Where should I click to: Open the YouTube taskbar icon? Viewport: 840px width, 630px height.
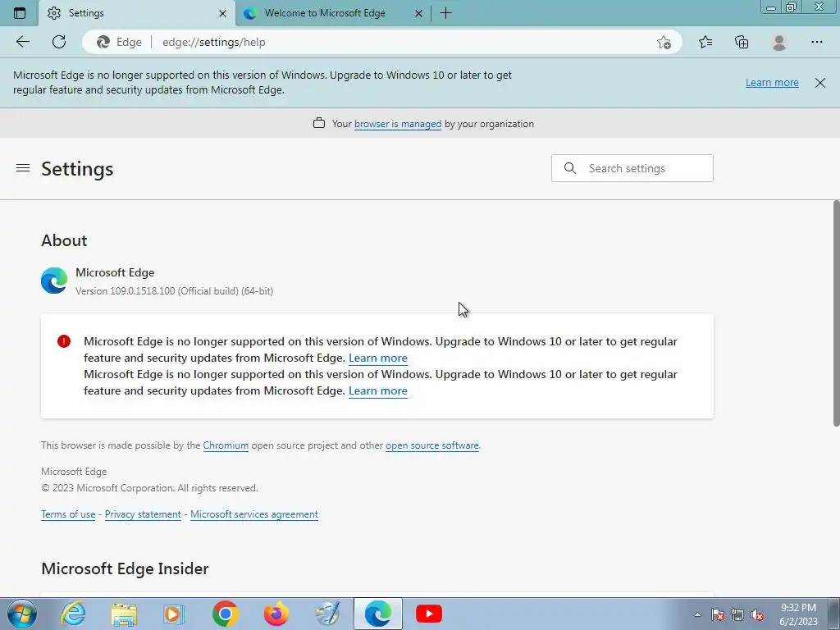(x=428, y=614)
